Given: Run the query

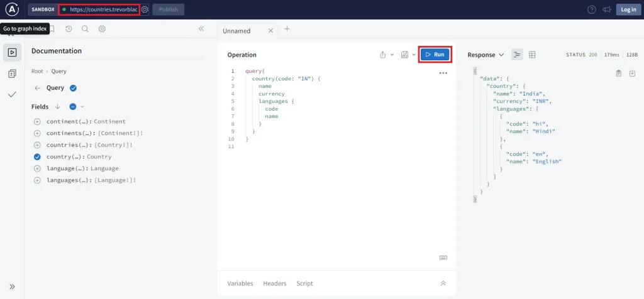Looking at the screenshot, I should click(435, 55).
